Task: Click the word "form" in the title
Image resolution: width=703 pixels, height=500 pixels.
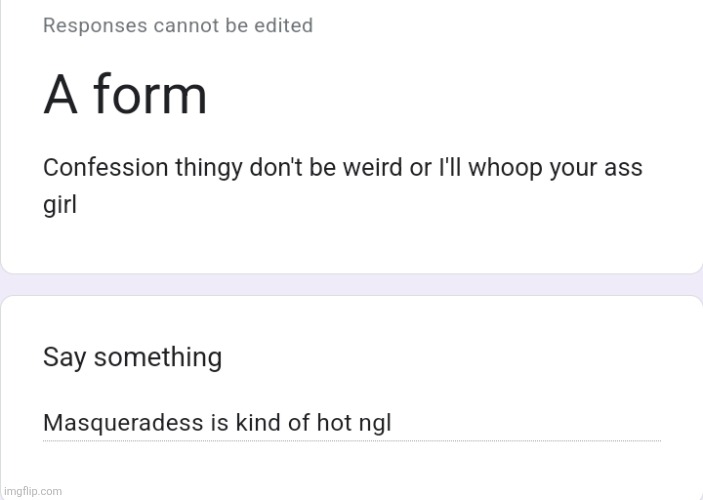Action: point(150,94)
